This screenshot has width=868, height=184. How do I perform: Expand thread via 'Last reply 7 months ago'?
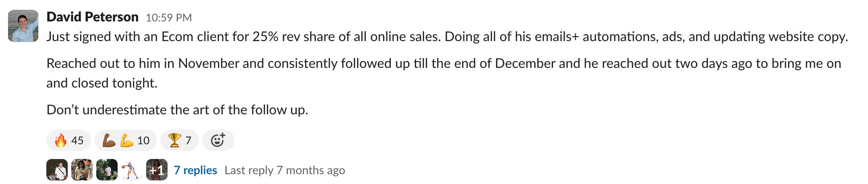click(284, 170)
